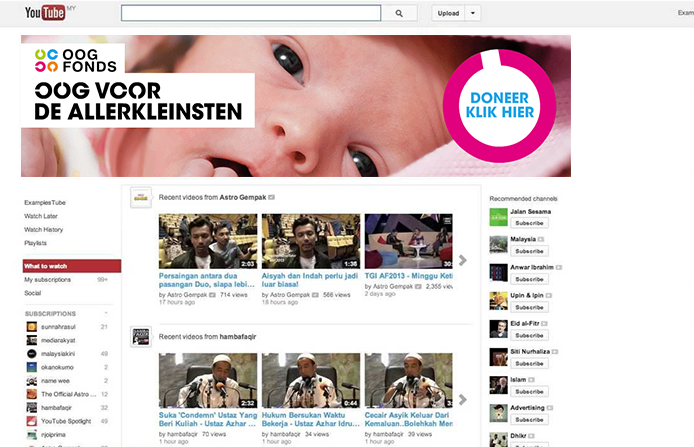Open the Oogfonds banner donate circle
Screen dimensions: 694x447
click(x=499, y=105)
